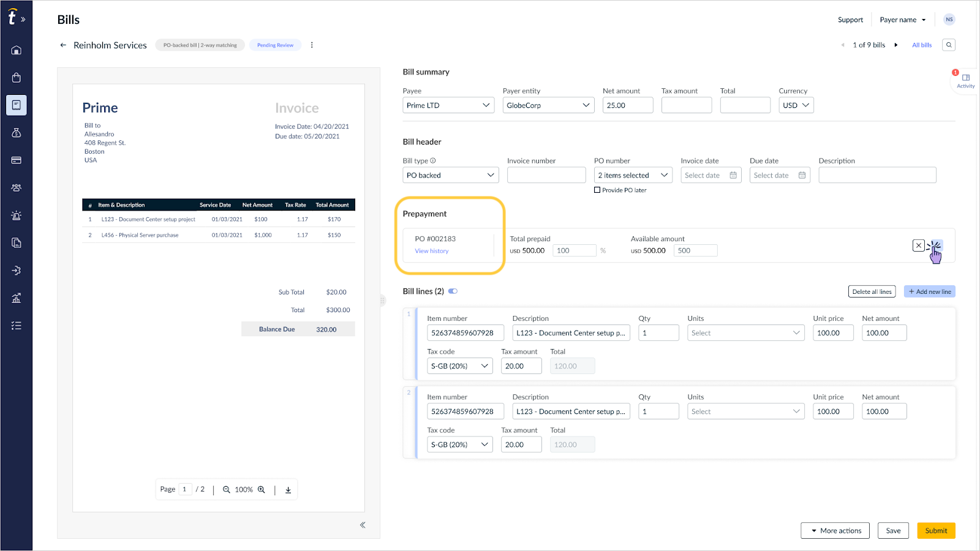Screen dimensions: 980x551
Task: Open the Payee Prime LTD dropdown
Action: 448,105
